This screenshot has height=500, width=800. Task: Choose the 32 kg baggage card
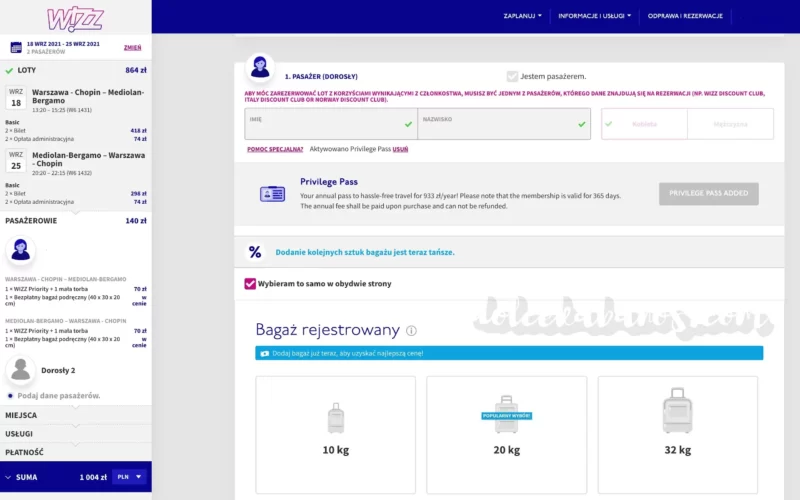pyautogui.click(x=678, y=435)
